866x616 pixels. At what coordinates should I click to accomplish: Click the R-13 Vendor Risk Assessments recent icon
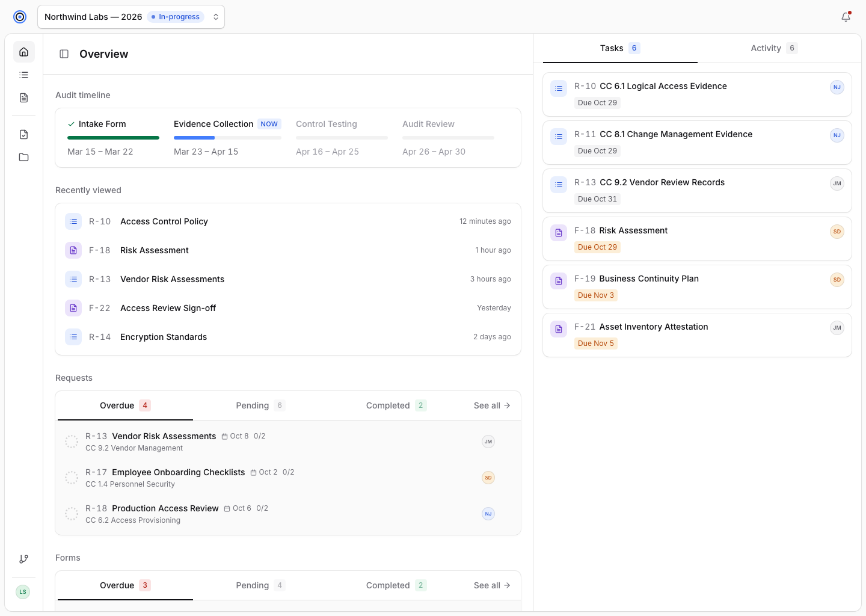click(x=73, y=279)
